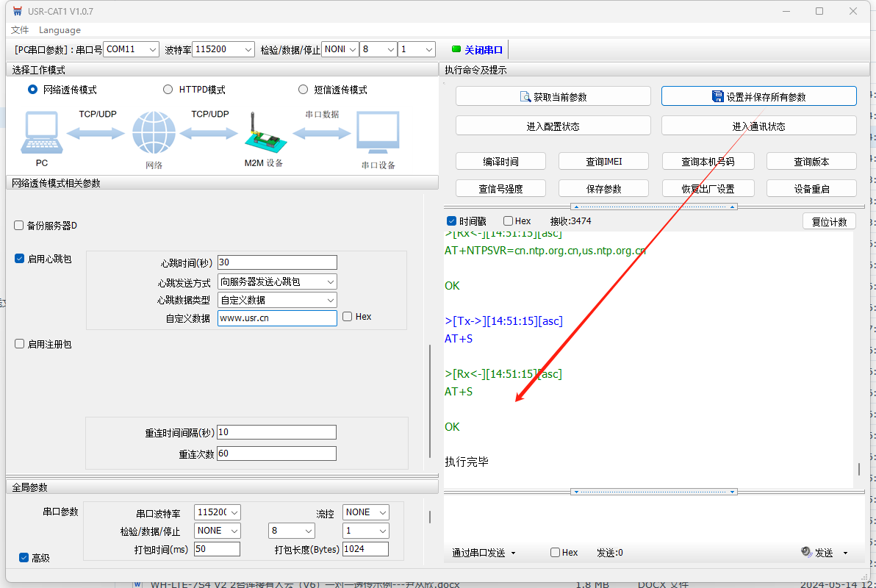Click the network globe icon

pos(154,133)
